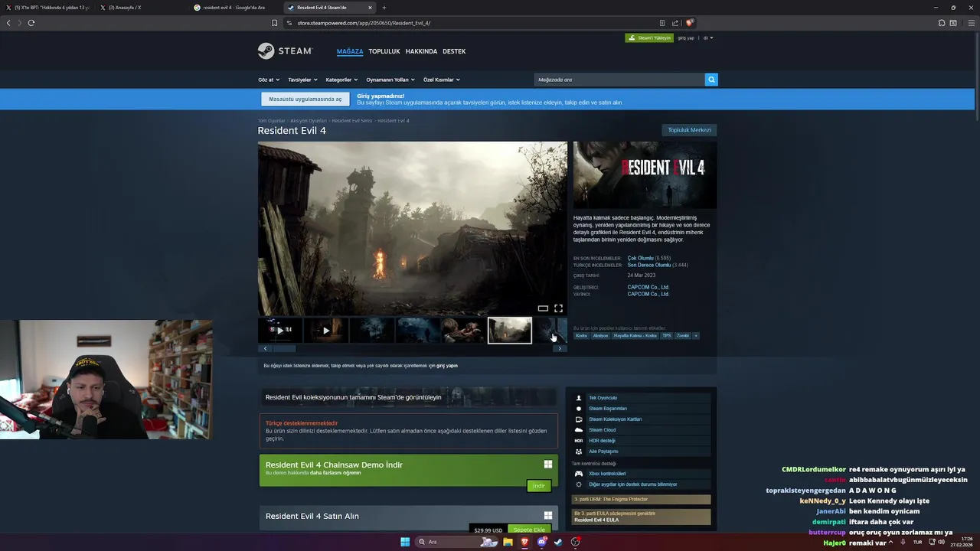Click the TPS tag

pos(666,335)
